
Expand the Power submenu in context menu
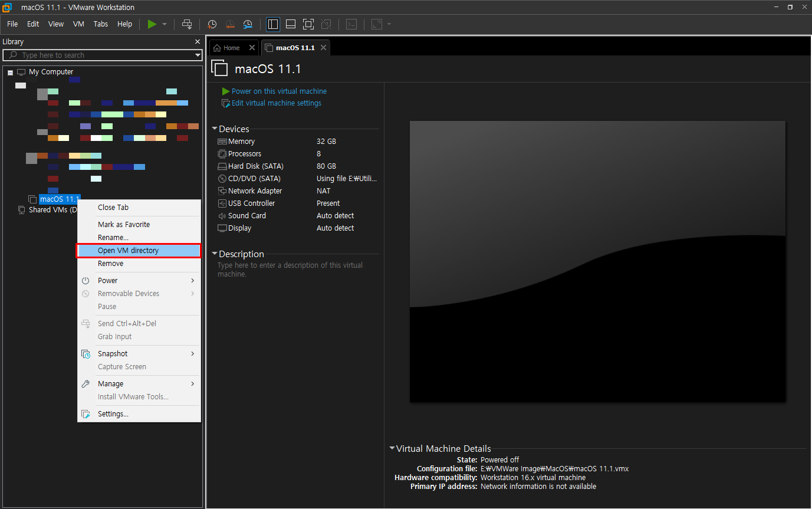coord(139,281)
